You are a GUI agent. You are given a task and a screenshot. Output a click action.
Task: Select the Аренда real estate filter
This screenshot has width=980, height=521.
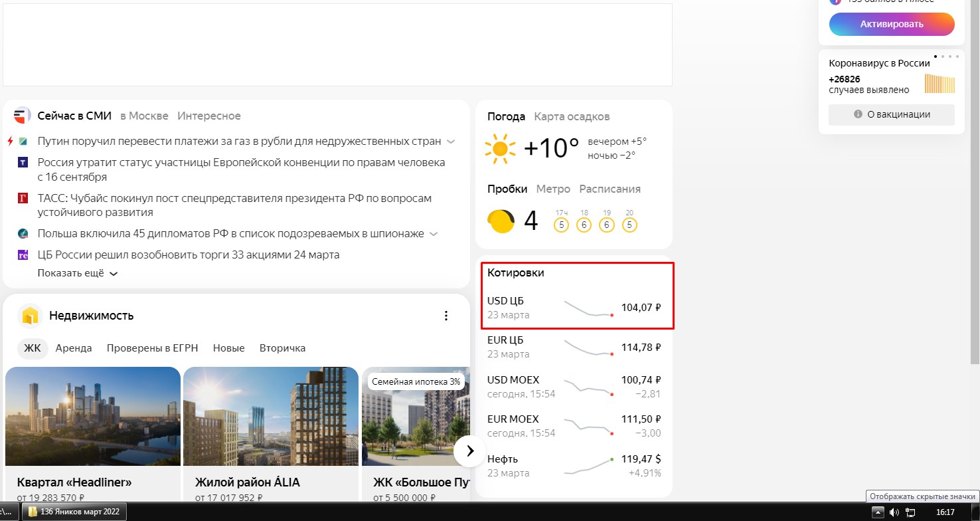pos(74,348)
